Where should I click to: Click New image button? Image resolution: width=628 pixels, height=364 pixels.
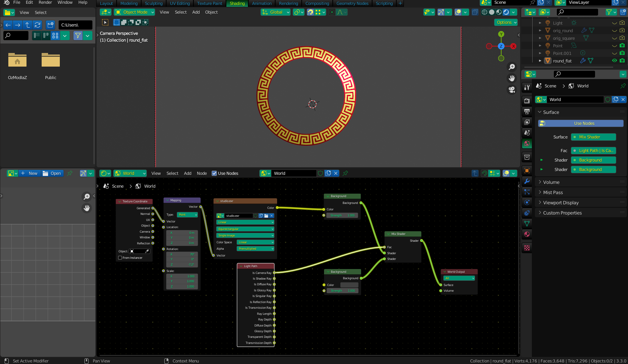(x=29, y=173)
